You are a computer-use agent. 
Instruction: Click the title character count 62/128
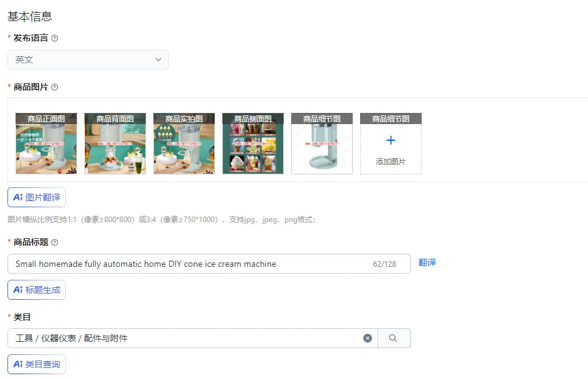click(x=384, y=264)
